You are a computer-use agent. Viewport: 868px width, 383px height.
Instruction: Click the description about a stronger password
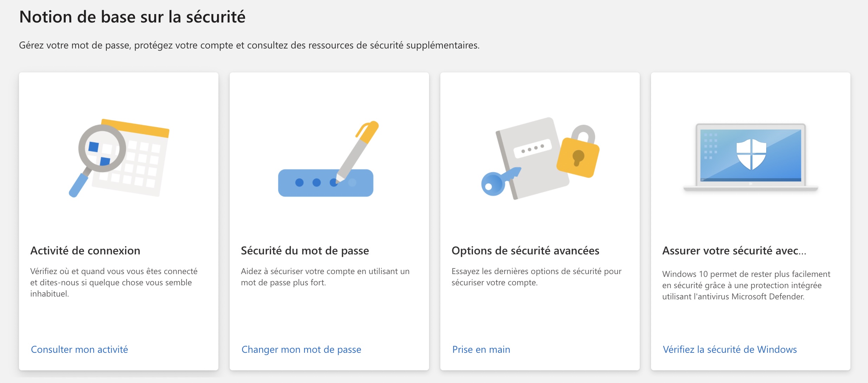(x=325, y=277)
